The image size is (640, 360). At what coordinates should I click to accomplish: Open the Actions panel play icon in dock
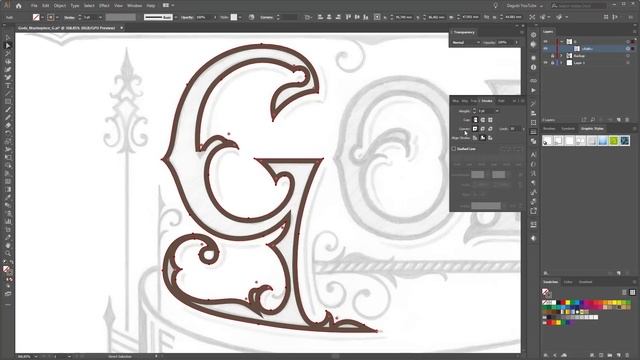[x=533, y=90]
